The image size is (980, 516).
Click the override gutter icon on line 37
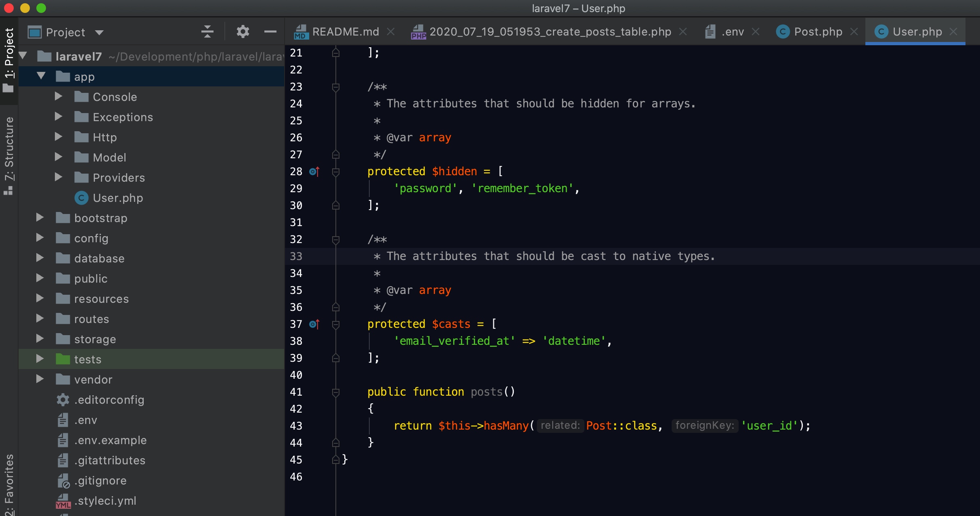(x=314, y=324)
